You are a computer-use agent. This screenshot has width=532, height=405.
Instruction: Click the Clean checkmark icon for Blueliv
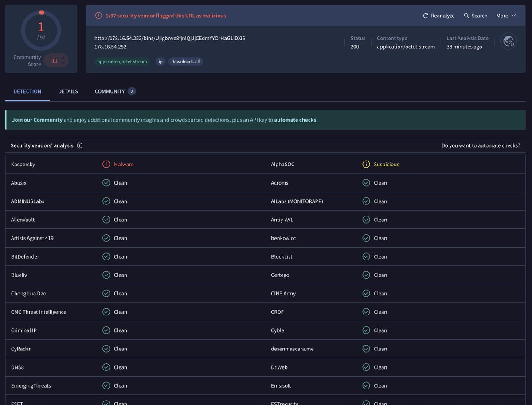106,275
